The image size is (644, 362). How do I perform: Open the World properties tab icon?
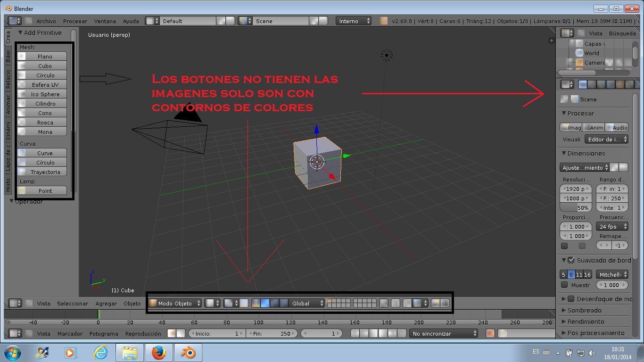coord(611,84)
